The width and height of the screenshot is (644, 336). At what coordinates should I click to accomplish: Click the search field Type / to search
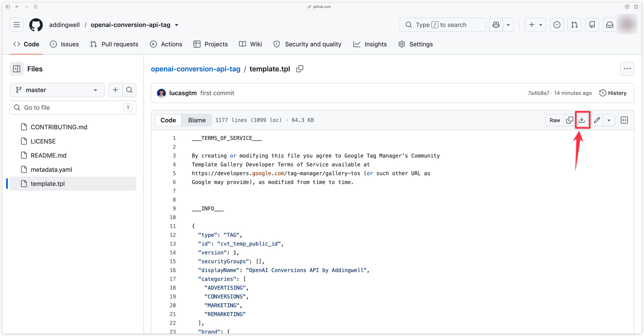point(442,25)
